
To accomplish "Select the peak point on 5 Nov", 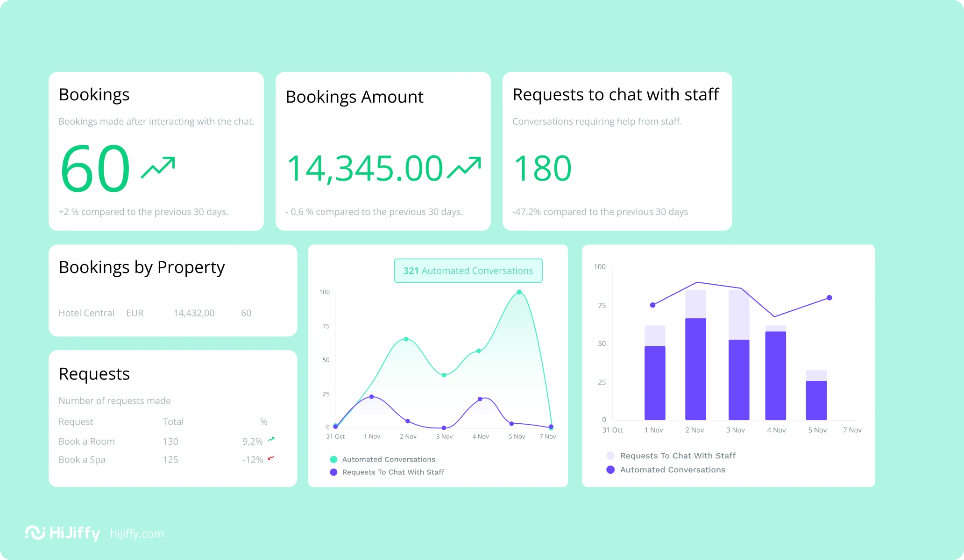I will coord(519,292).
